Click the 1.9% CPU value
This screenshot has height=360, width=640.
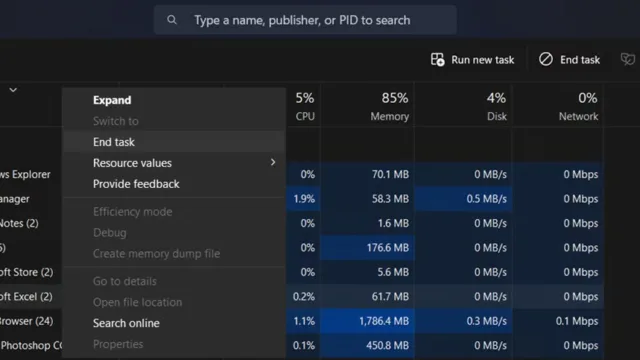304,199
